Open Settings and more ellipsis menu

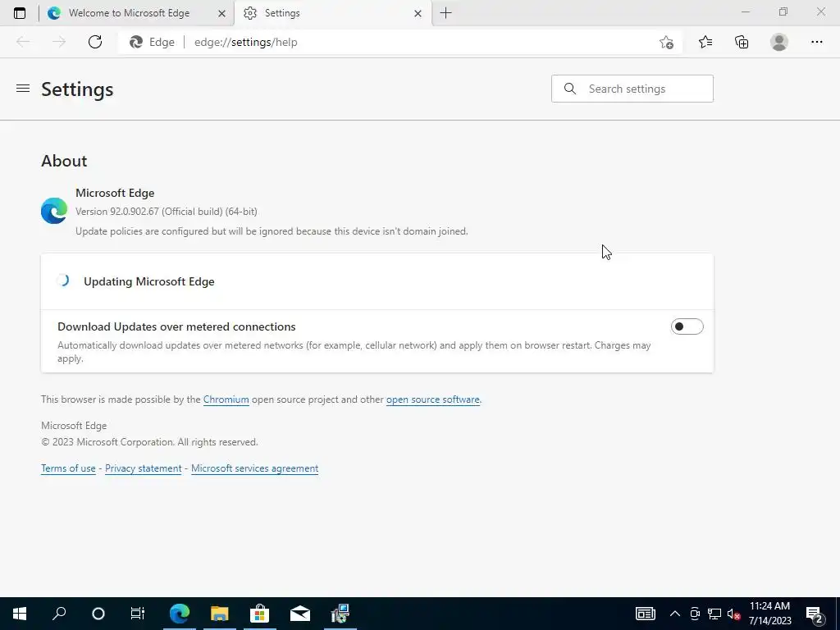tap(816, 42)
